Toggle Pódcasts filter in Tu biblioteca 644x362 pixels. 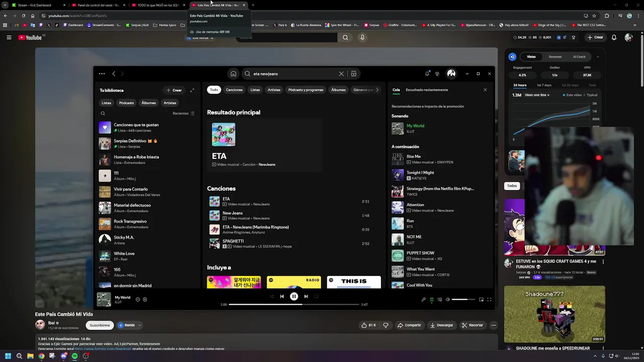click(126, 103)
